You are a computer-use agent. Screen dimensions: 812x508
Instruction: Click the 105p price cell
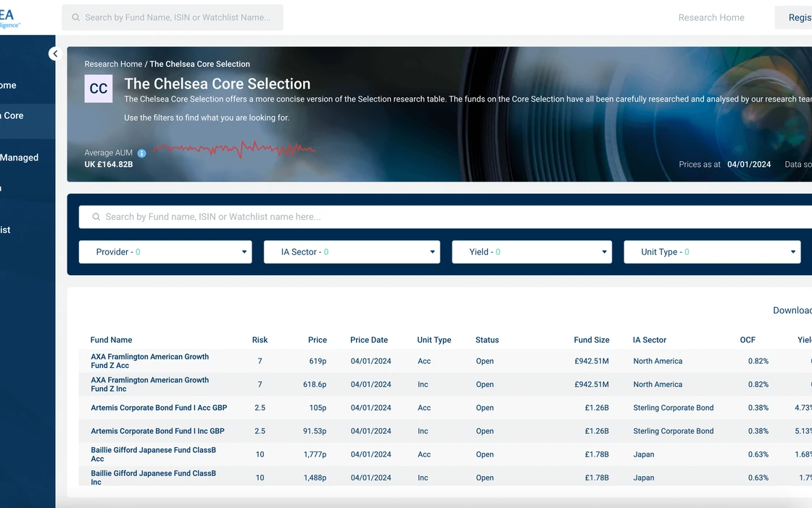318,407
